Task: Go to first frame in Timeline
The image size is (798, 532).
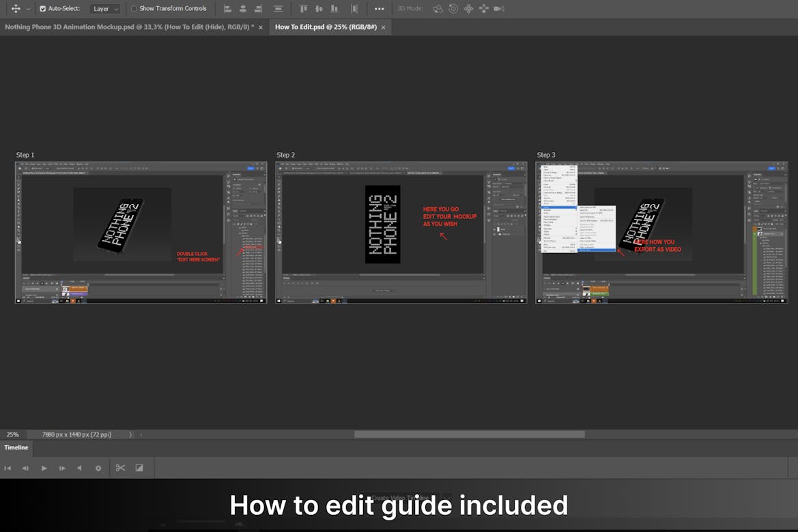Action: [x=8, y=468]
